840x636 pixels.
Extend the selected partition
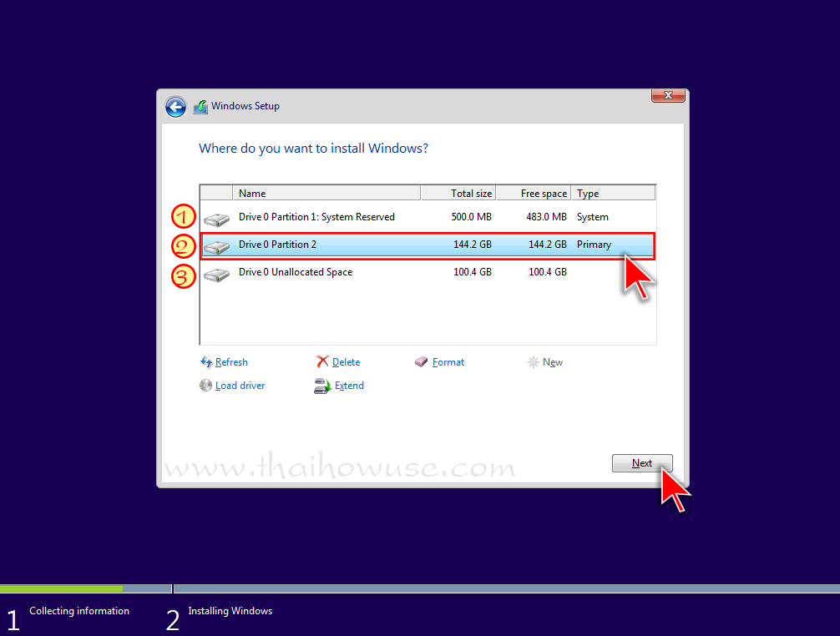click(349, 386)
